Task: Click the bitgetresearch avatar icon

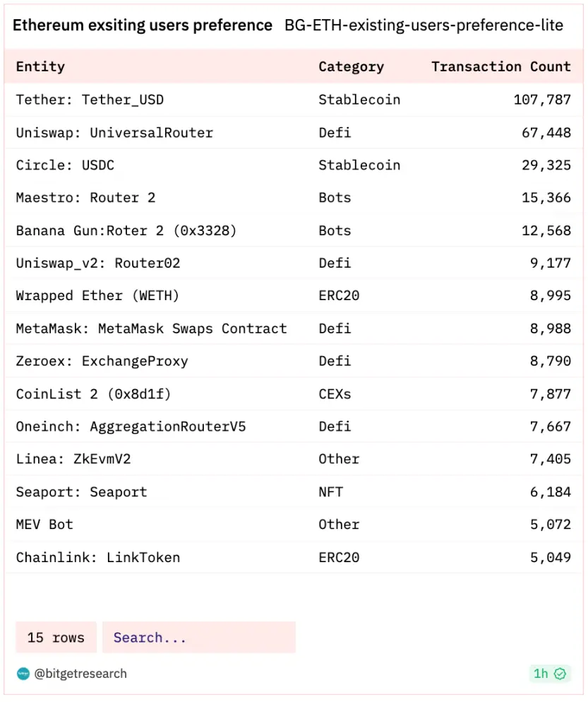Action: (23, 674)
